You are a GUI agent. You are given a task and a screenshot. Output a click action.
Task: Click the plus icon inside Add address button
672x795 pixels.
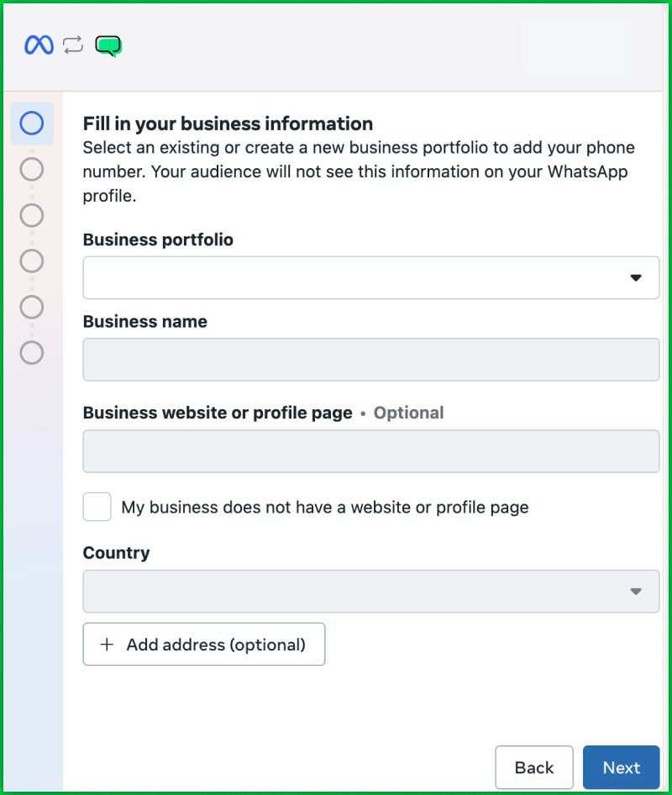[x=107, y=644]
